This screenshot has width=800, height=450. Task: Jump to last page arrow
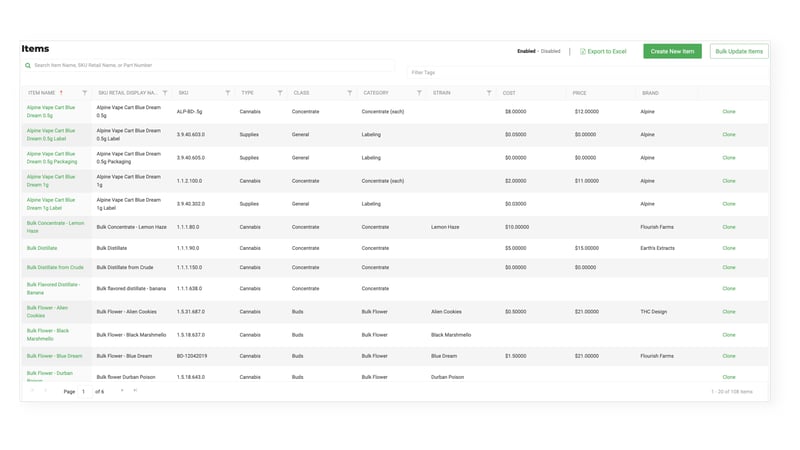click(x=135, y=391)
